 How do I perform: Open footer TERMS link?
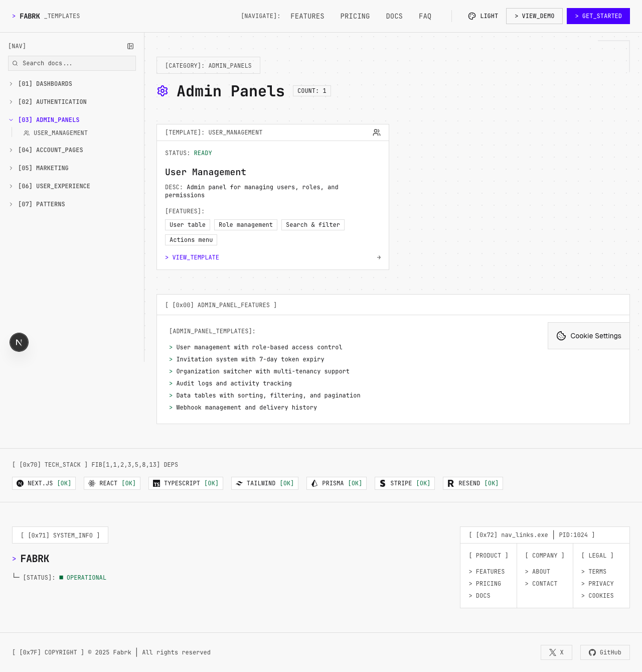click(594, 572)
